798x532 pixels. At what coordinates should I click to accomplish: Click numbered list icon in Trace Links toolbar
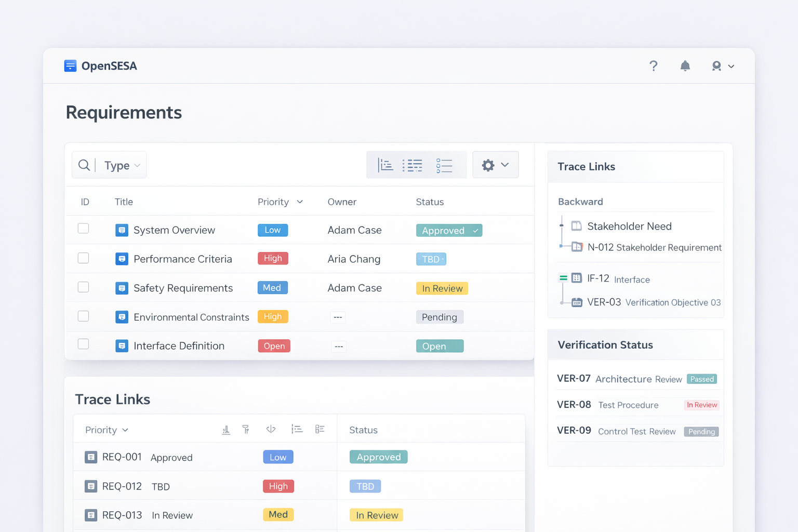pos(297,429)
